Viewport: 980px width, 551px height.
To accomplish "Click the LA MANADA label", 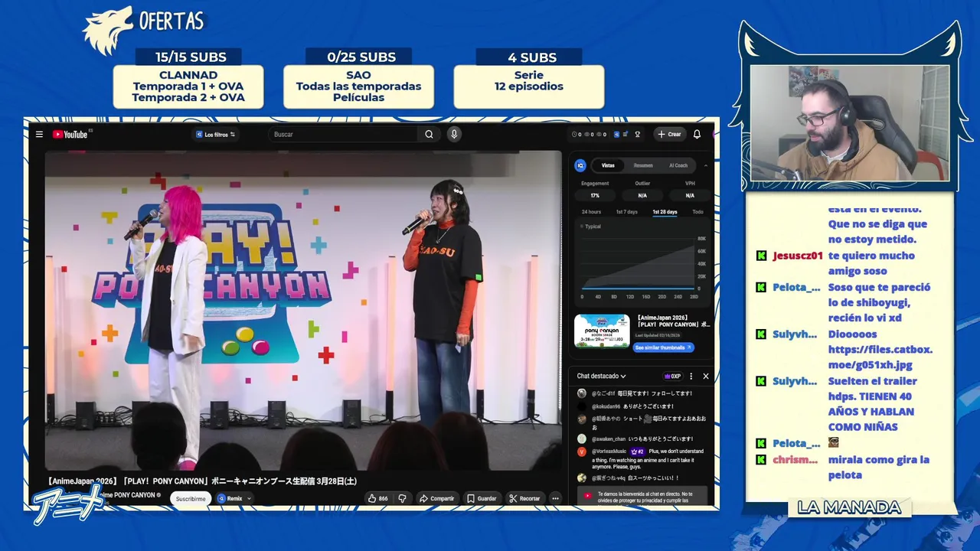I will (x=849, y=507).
